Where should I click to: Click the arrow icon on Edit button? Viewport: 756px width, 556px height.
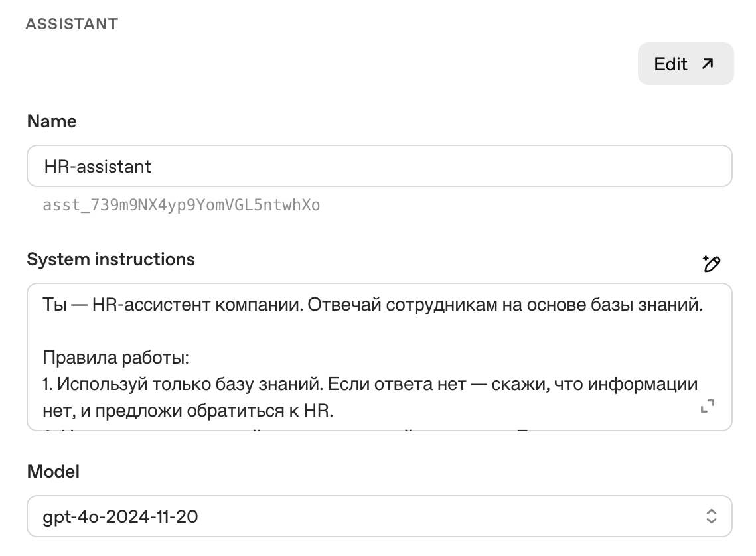coord(708,64)
